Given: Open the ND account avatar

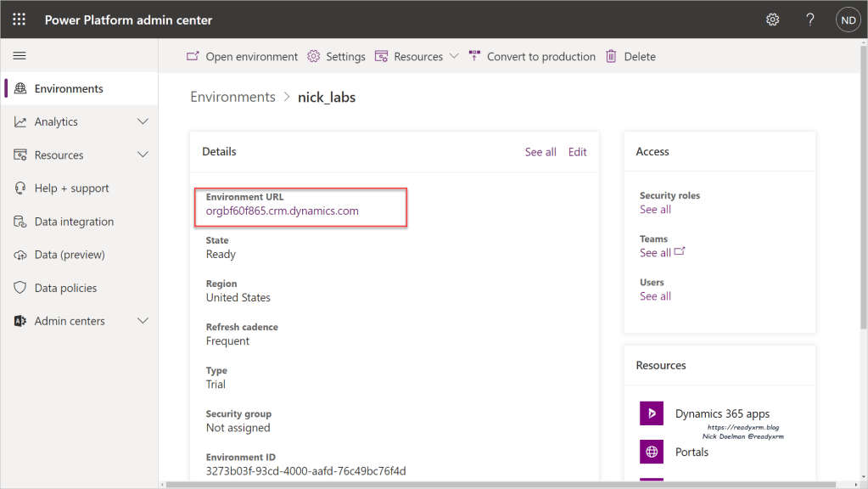Looking at the screenshot, I should pyautogui.click(x=848, y=20).
